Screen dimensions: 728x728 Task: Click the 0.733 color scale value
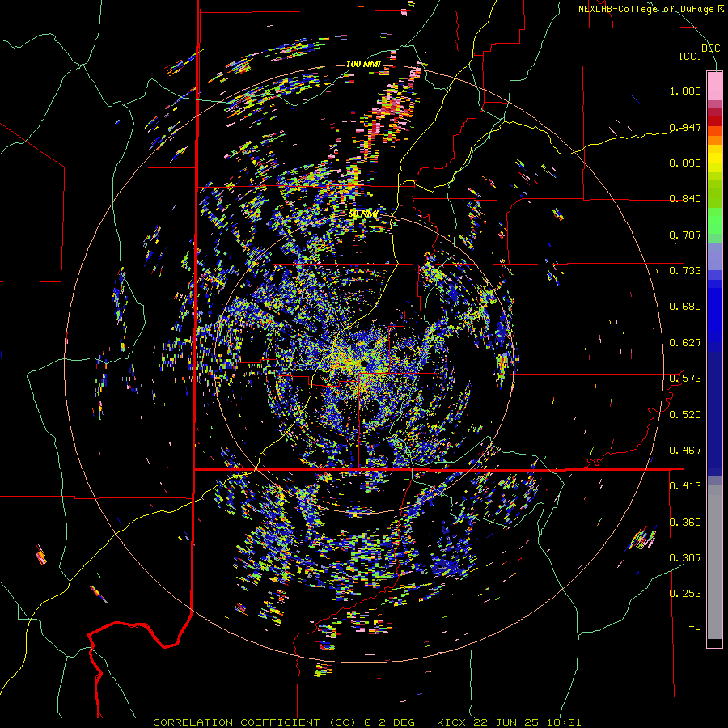click(685, 271)
